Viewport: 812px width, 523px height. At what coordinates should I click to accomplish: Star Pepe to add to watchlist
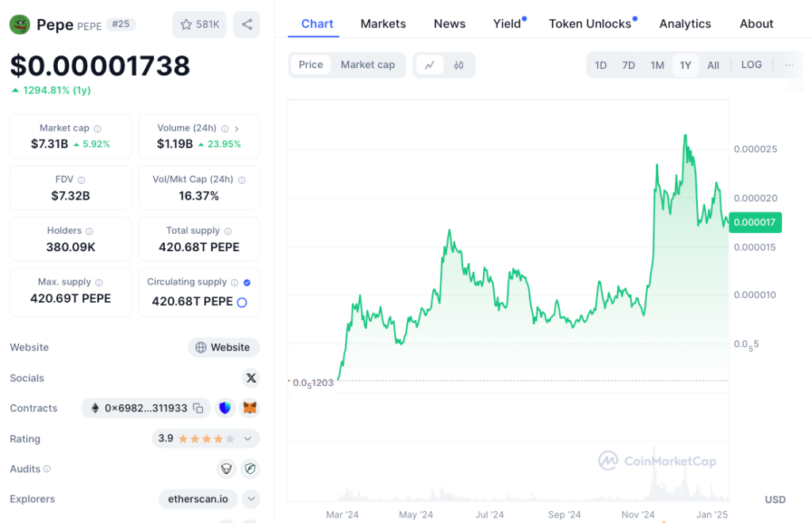[x=199, y=25]
